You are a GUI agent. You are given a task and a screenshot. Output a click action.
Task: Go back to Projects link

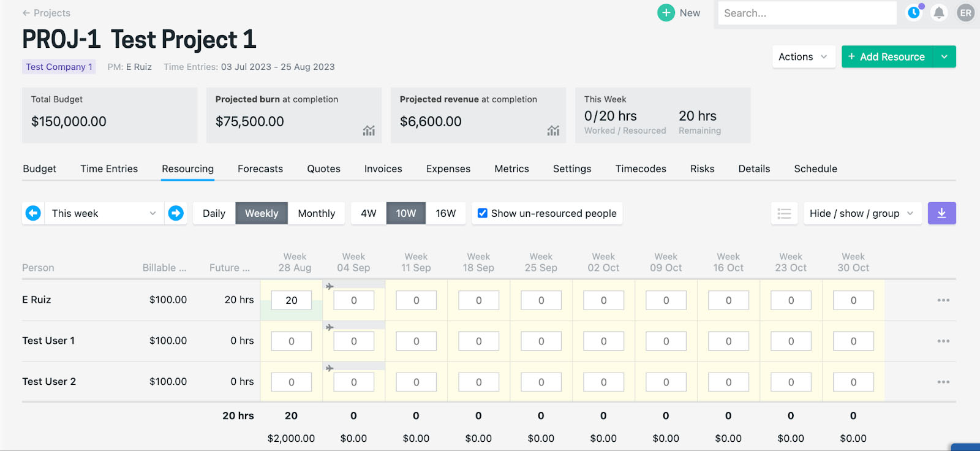click(47, 13)
